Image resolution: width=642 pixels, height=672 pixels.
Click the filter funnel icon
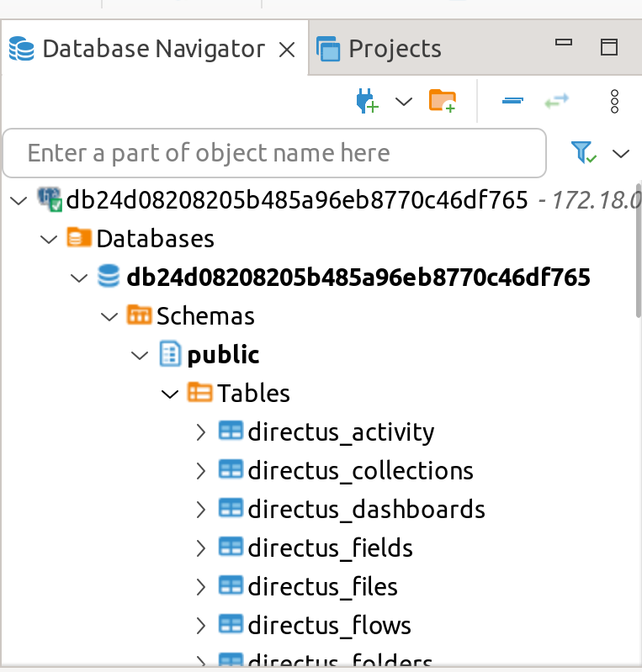click(x=583, y=152)
